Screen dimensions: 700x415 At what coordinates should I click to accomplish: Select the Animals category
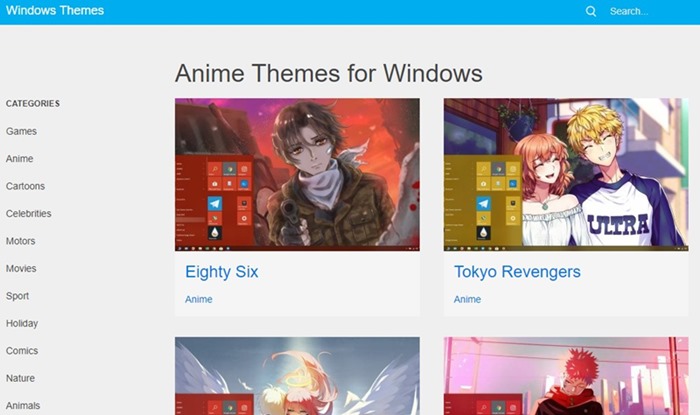pyautogui.click(x=23, y=406)
